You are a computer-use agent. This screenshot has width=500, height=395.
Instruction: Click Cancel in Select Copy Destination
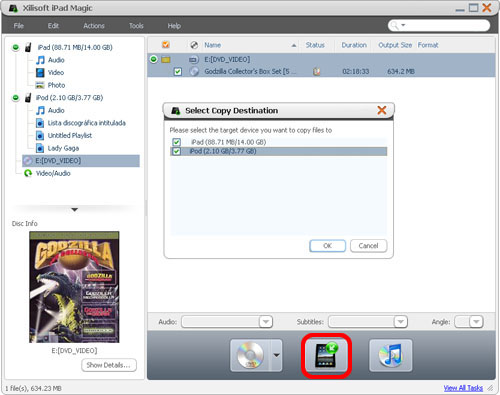368,246
